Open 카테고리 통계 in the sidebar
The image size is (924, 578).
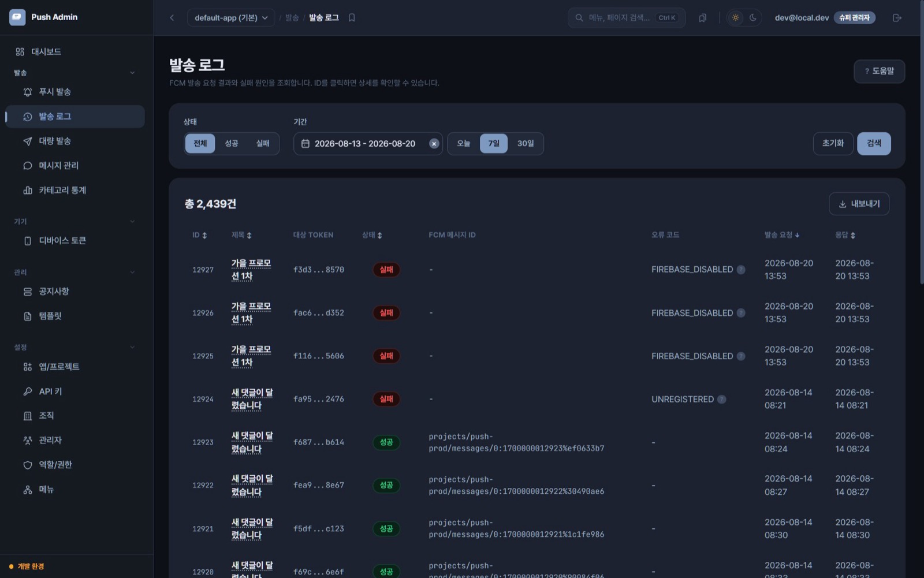click(x=75, y=190)
